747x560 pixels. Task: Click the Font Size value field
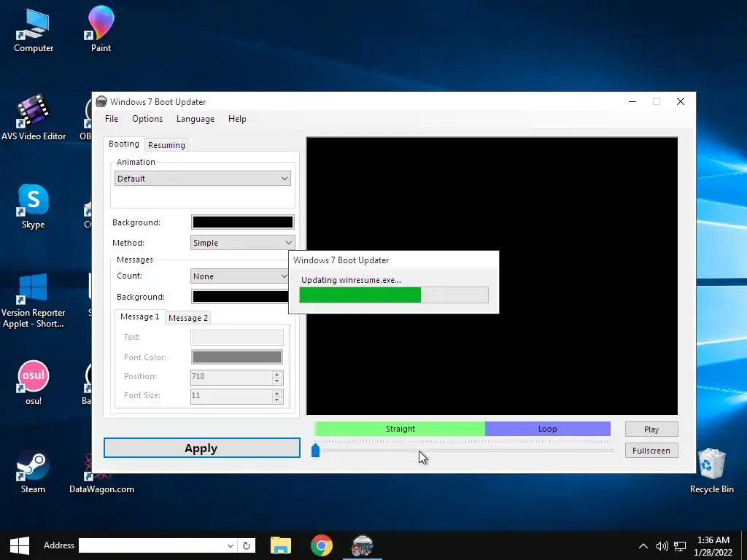(231, 396)
